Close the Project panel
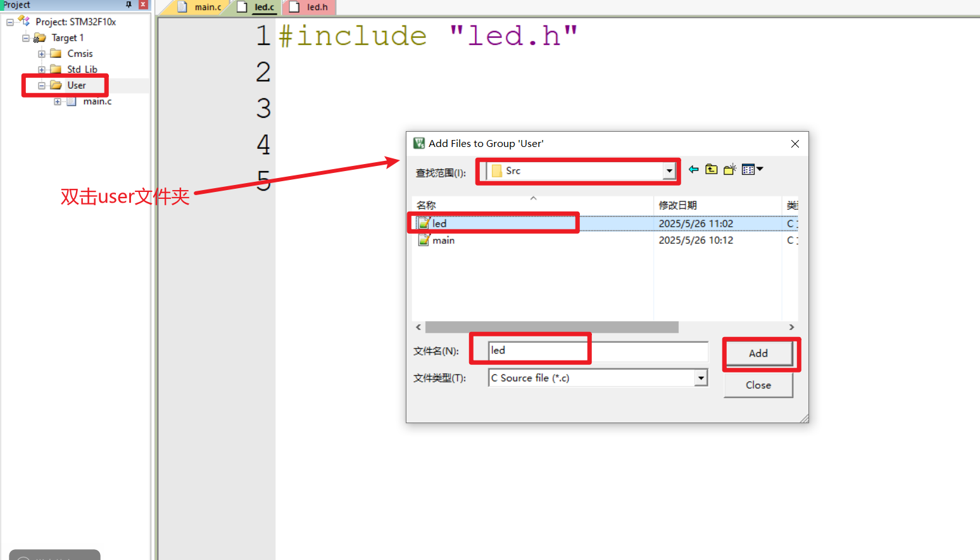 point(143,4)
